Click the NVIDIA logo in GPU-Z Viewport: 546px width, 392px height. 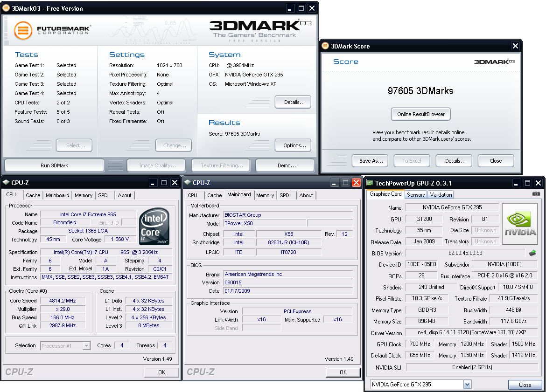point(520,224)
